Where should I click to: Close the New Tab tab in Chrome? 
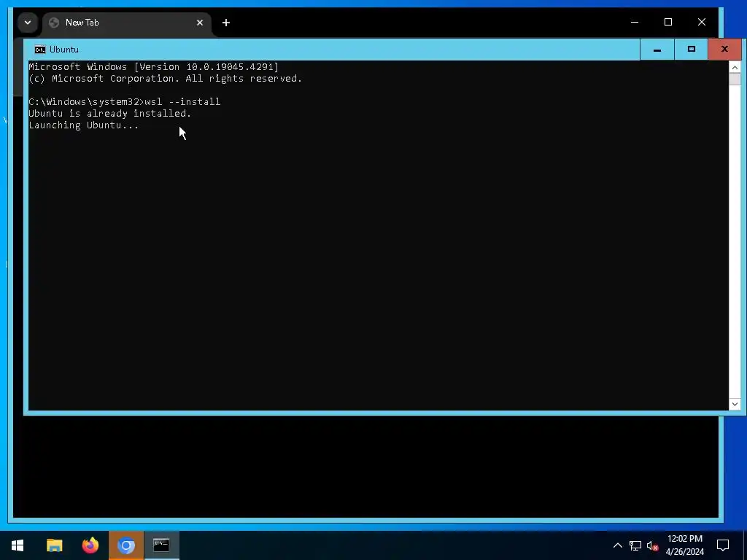[x=200, y=23]
